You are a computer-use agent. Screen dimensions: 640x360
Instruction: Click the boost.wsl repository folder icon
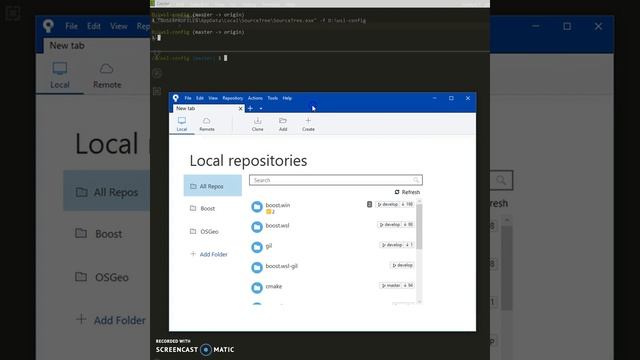click(x=257, y=227)
